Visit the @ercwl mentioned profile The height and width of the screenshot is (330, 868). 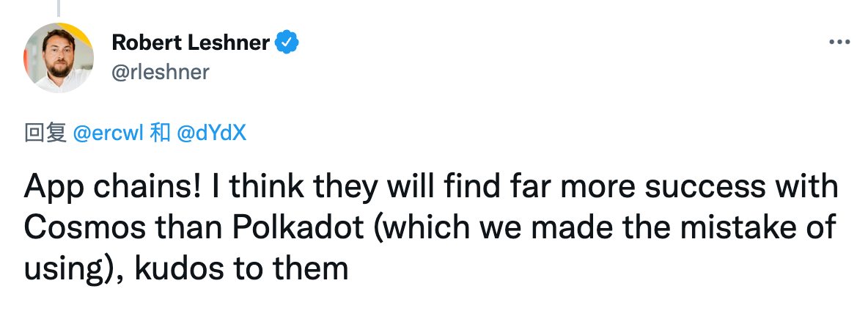point(108,133)
